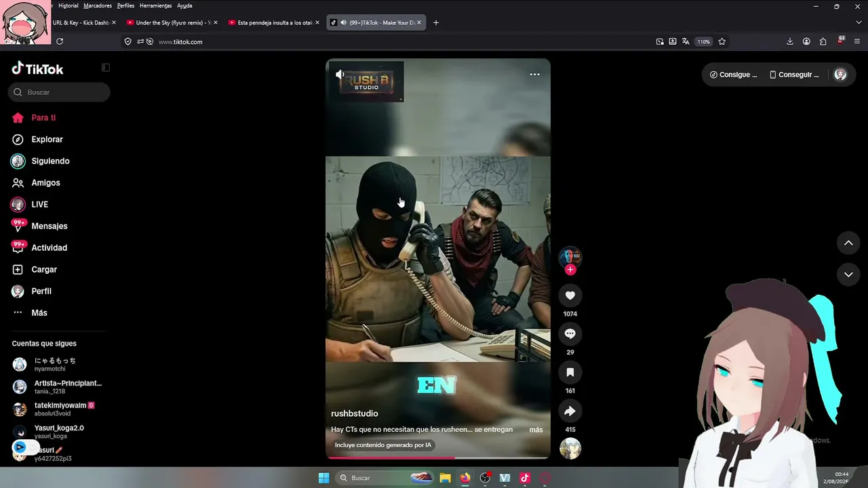Open the profile avatar menu at top right
Viewport: 868px width, 488px height.
[x=840, y=75]
